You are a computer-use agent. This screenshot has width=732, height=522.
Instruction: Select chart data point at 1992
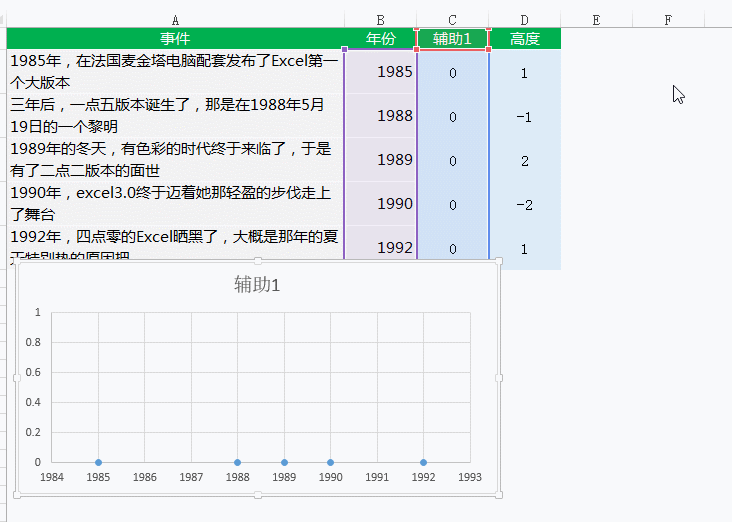423,462
